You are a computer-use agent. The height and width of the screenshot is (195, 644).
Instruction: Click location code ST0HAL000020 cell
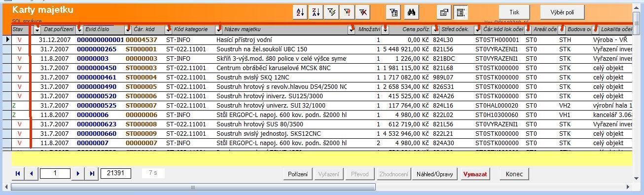pyautogui.click(x=499, y=105)
